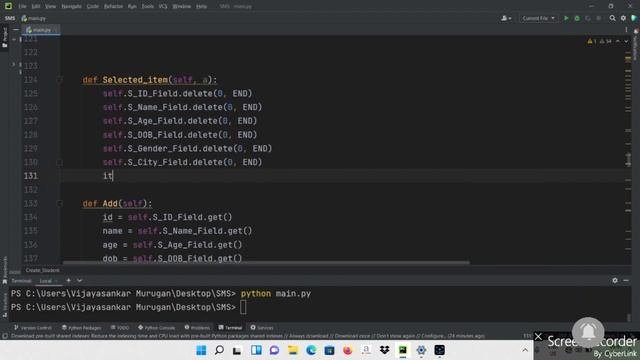Open the Python Console tool window
The height and width of the screenshot is (360, 640).
[157, 327]
